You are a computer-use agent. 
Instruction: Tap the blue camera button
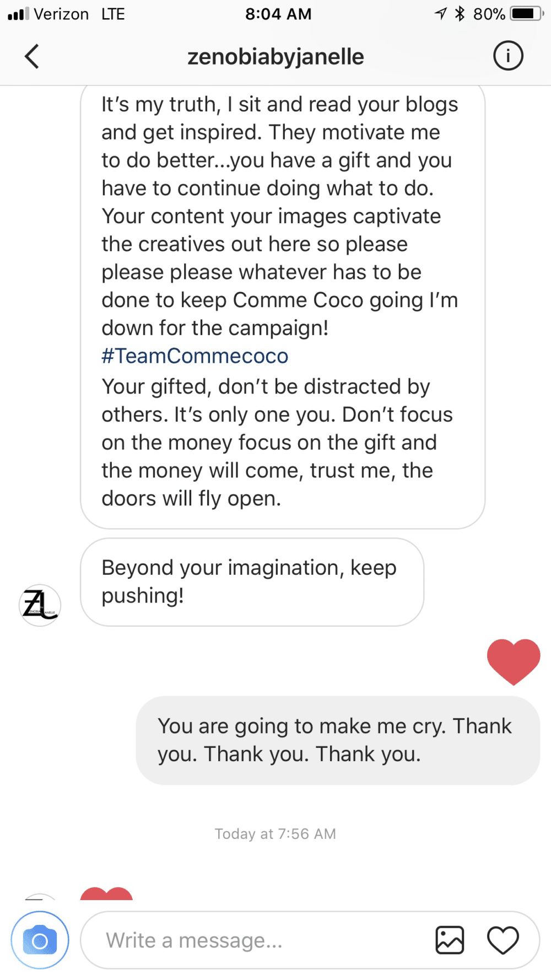click(x=40, y=940)
